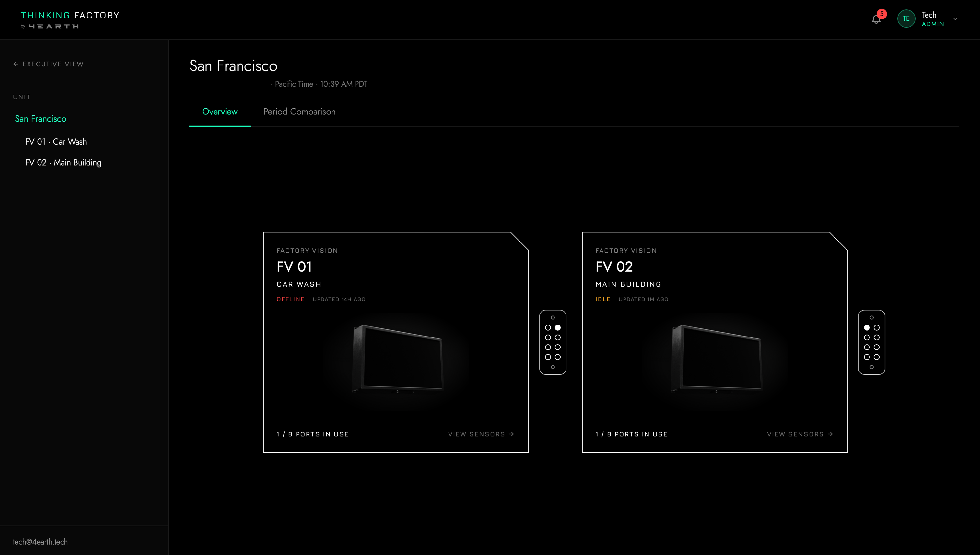Click the Thinking Factory logo
The width and height of the screenshot is (980, 555).
[70, 20]
